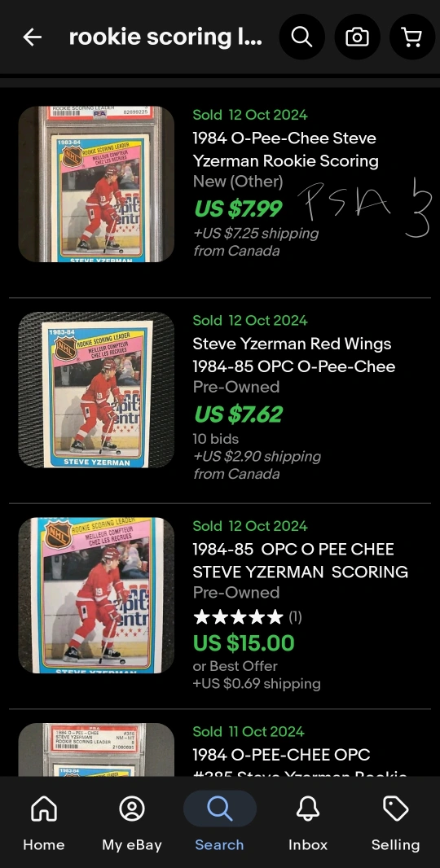Image resolution: width=440 pixels, height=868 pixels.
Task: Open search with the magnifier icon
Action: point(302,37)
